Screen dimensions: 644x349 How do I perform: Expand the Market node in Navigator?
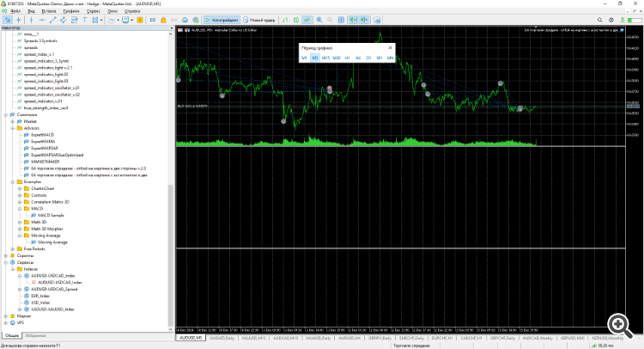pos(13,122)
